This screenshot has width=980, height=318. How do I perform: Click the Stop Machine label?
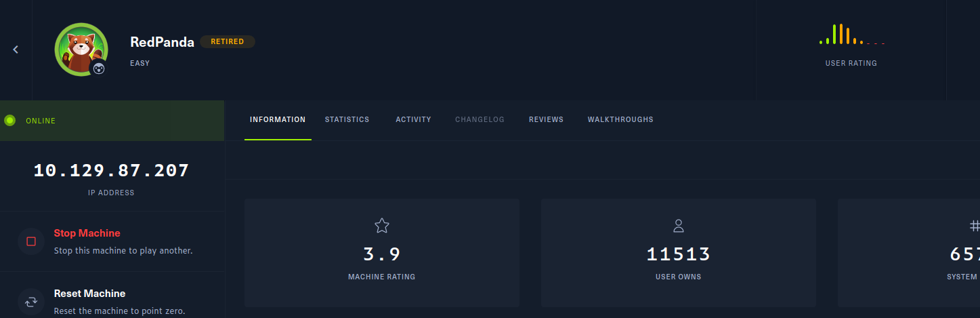(x=87, y=233)
